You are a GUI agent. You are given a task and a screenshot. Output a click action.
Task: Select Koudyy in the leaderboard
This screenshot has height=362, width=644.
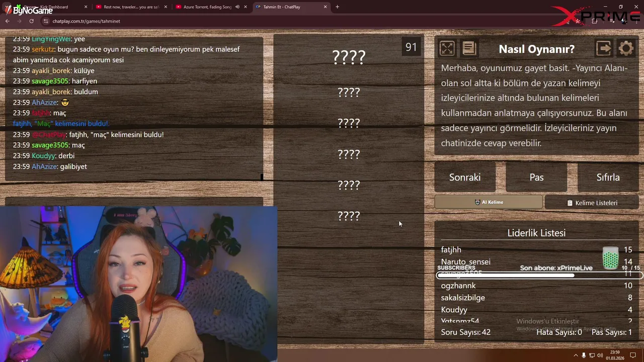point(454,310)
